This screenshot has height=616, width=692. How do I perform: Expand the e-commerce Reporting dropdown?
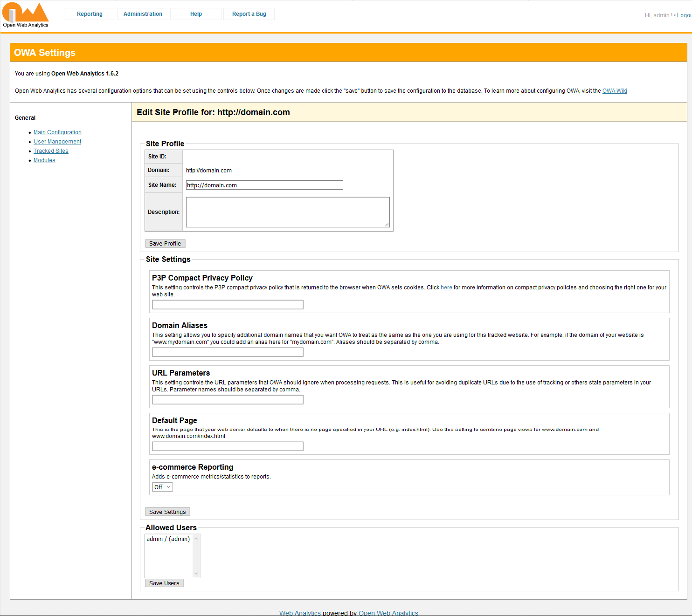162,487
